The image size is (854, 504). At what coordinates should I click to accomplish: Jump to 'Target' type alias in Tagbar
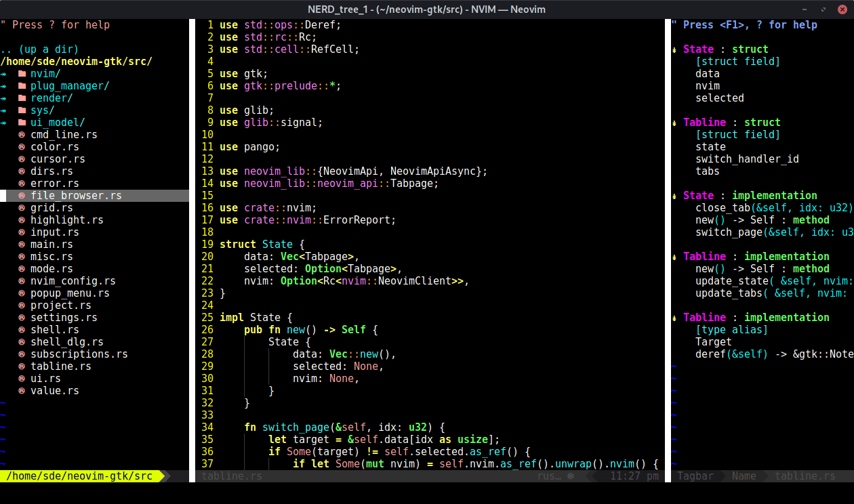714,342
